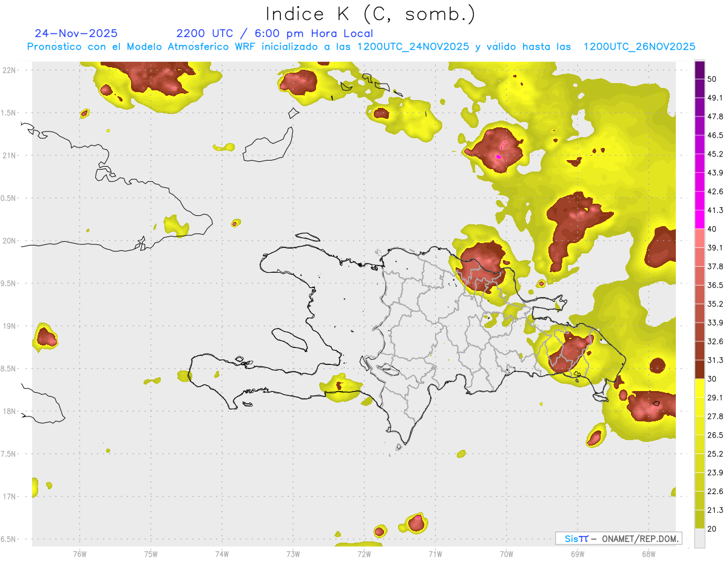Viewport: 728px width, 562px height.
Task: Click the title 'Indice K (C, somb.)'
Action: click(370, 14)
